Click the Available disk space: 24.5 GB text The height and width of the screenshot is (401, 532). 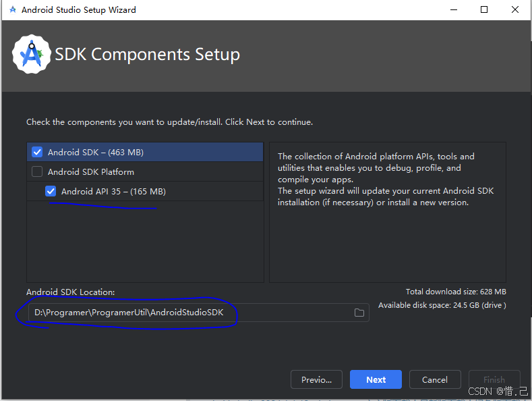point(442,305)
